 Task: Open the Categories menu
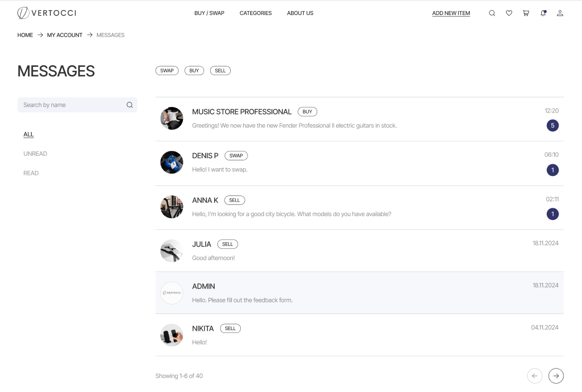(x=255, y=13)
